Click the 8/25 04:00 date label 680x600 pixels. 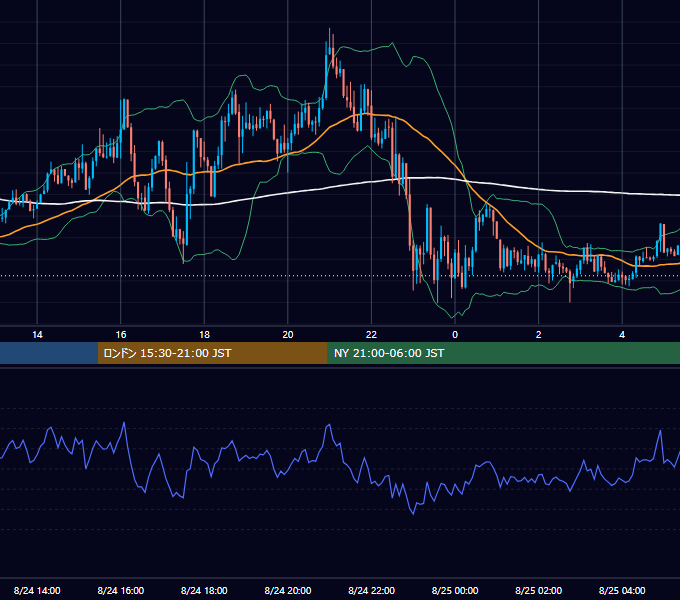(622, 590)
